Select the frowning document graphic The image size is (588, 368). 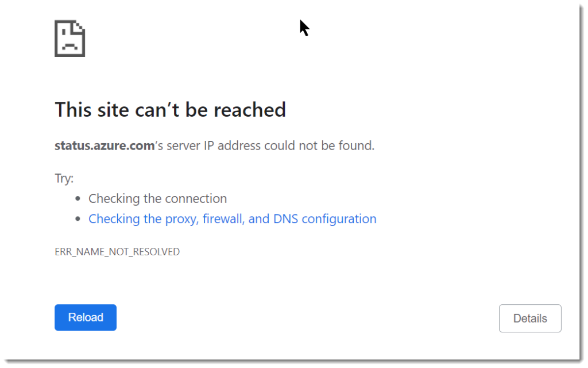(69, 38)
